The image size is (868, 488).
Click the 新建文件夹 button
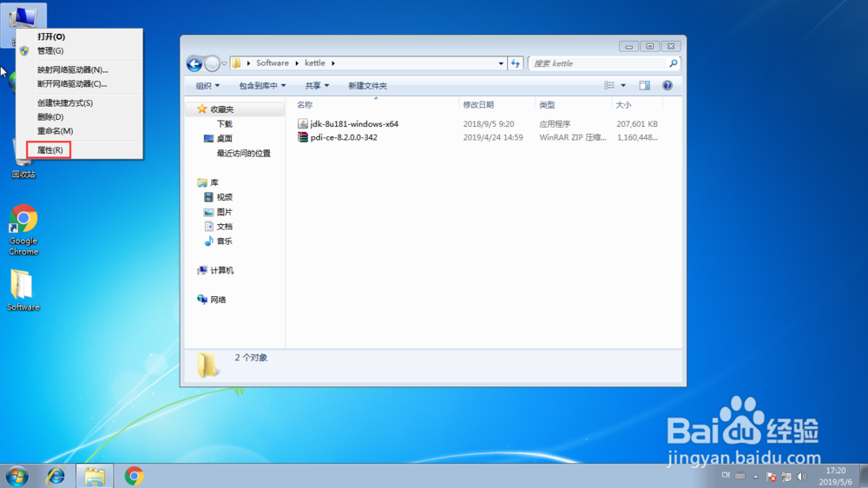[x=367, y=85]
